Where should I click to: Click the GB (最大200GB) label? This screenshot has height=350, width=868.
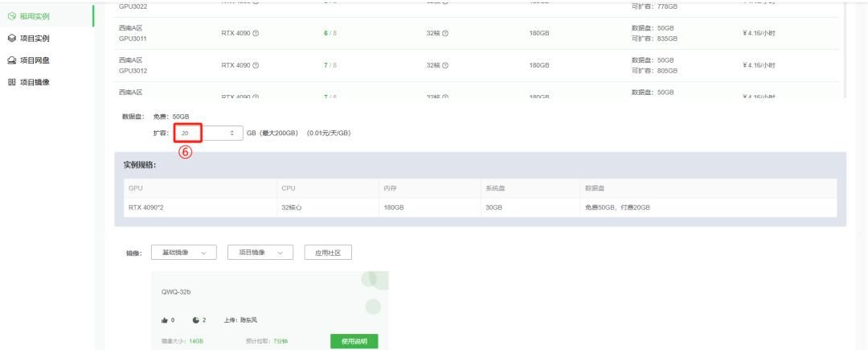click(272, 134)
